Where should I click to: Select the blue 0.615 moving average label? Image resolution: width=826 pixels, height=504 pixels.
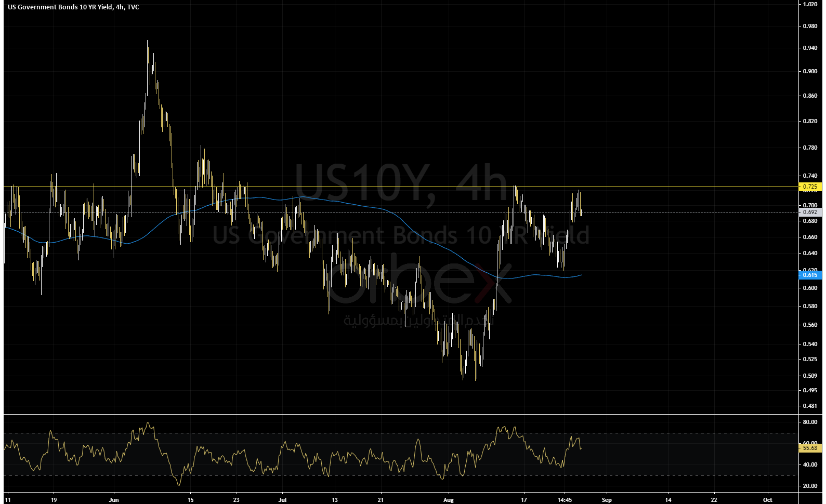tap(809, 275)
